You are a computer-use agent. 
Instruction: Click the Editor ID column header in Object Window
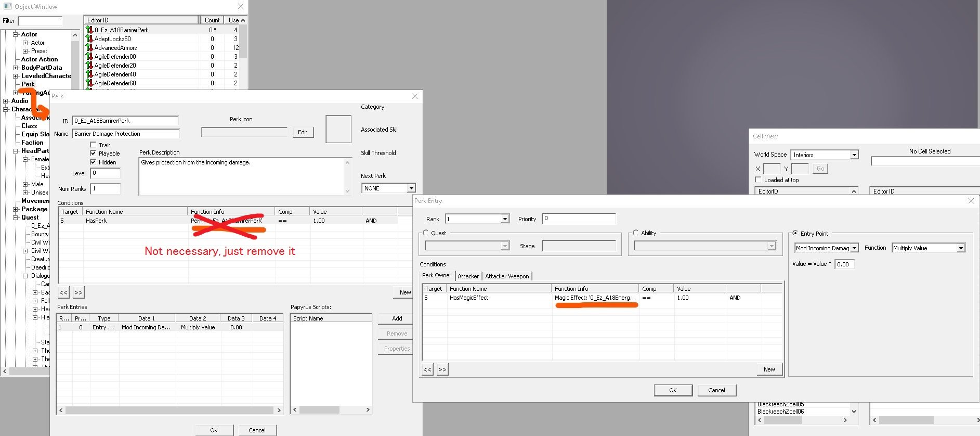pos(141,20)
